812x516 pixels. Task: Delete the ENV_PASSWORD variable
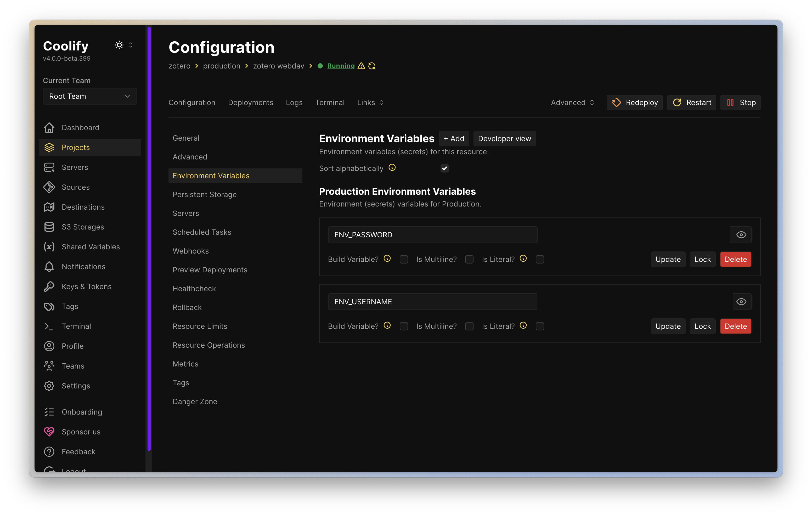[735, 259]
